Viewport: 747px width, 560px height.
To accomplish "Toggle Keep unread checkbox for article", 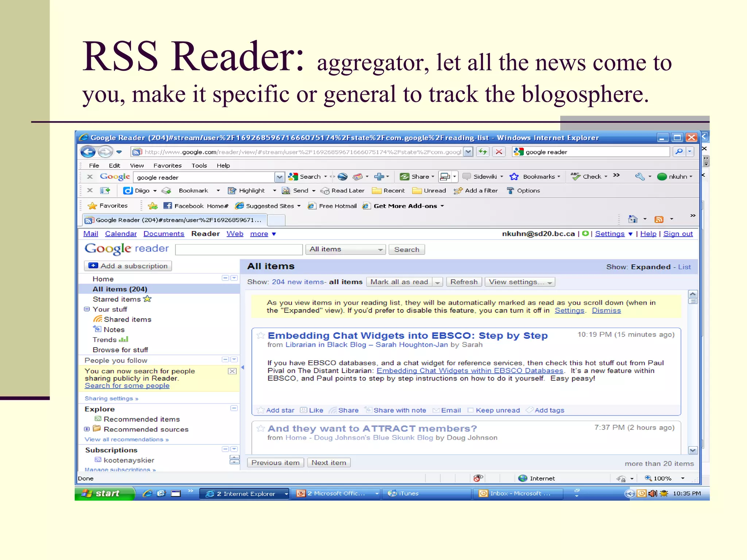I will tap(471, 411).
